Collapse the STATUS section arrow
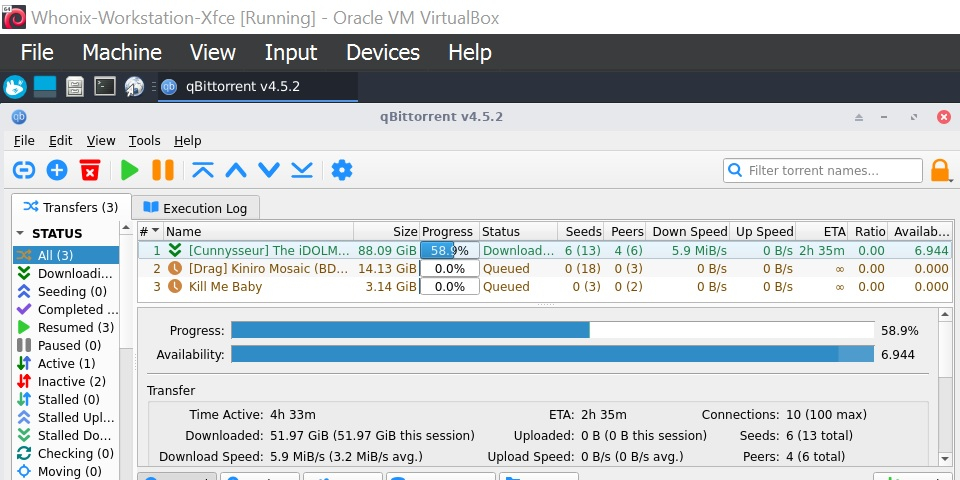The width and height of the screenshot is (960, 480). coord(20,233)
